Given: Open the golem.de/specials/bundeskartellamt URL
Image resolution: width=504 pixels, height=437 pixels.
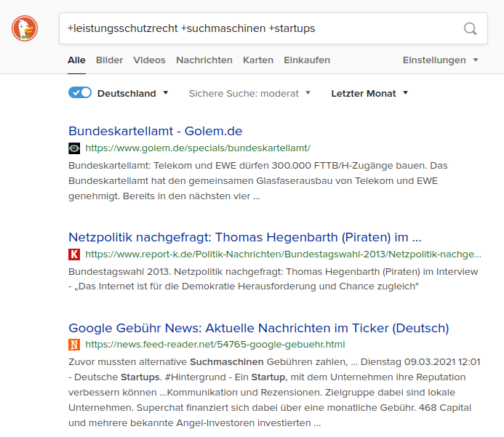Looking at the screenshot, I should pos(198,148).
